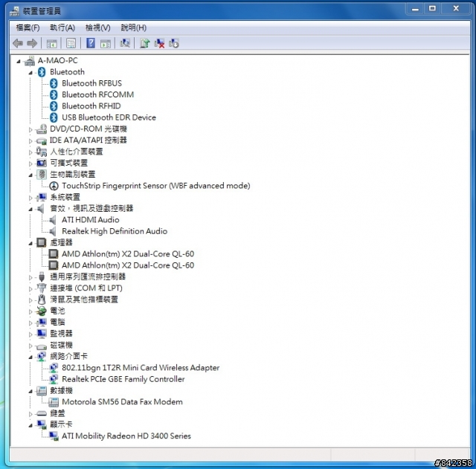
Task: Collapse the Bluetooth category
Action: pos(30,73)
